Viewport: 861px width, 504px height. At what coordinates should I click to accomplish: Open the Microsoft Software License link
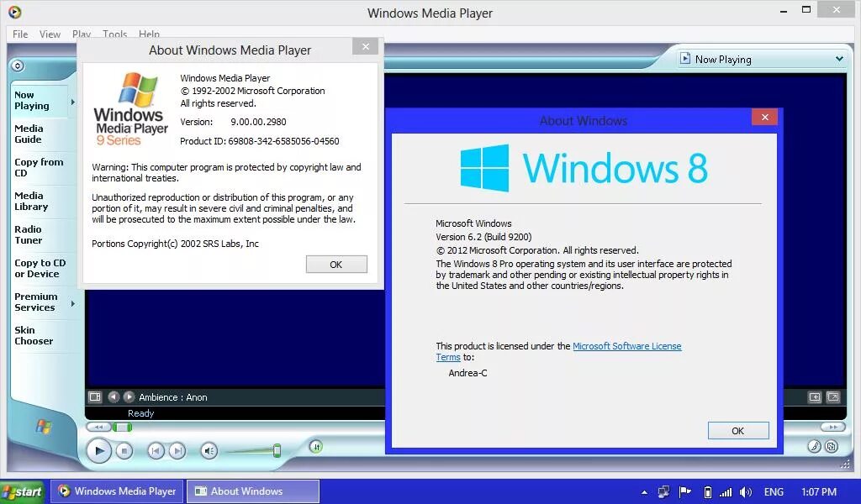pos(627,346)
